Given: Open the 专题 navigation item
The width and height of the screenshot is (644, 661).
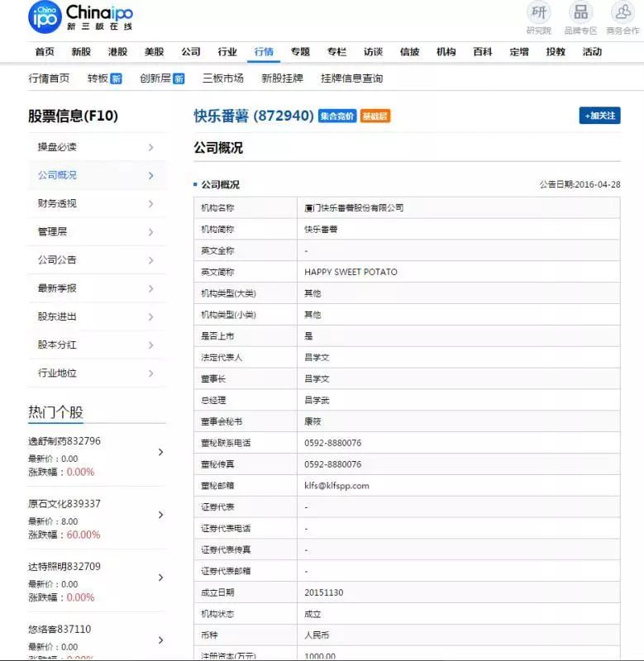Looking at the screenshot, I should [300, 52].
